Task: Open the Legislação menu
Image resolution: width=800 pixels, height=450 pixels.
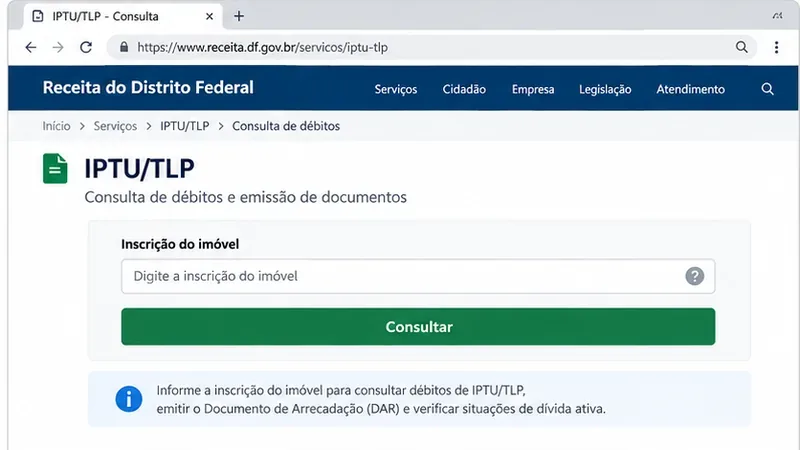Action: coord(605,89)
